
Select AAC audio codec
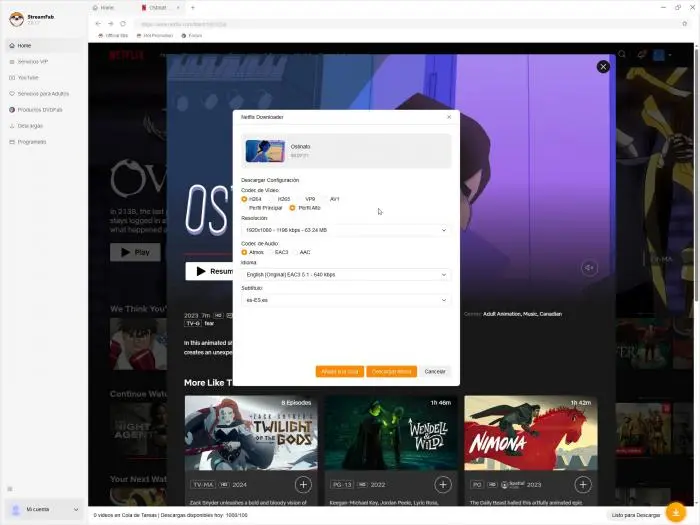(x=302, y=252)
